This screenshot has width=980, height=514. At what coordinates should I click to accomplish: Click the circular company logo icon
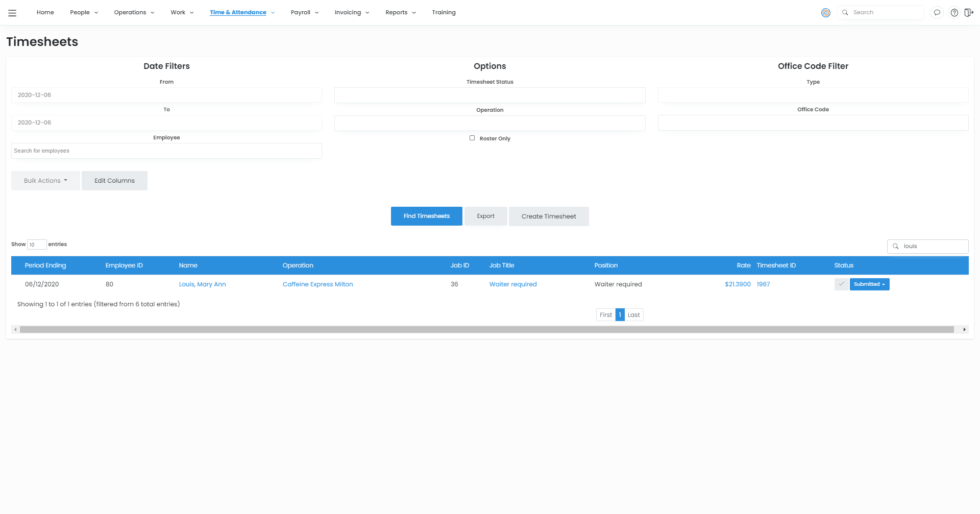pyautogui.click(x=825, y=13)
